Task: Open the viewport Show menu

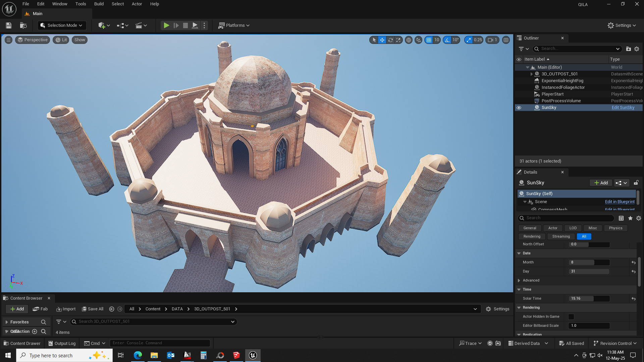Action: (x=79, y=40)
